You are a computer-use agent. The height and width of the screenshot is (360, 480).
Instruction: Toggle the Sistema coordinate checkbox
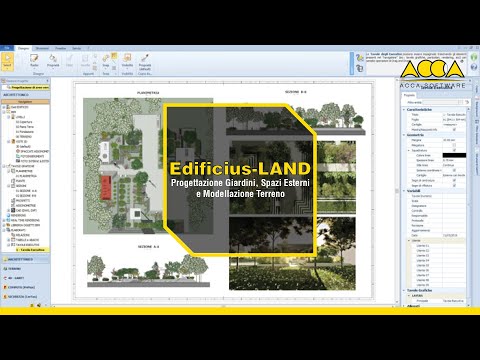(x=454, y=170)
